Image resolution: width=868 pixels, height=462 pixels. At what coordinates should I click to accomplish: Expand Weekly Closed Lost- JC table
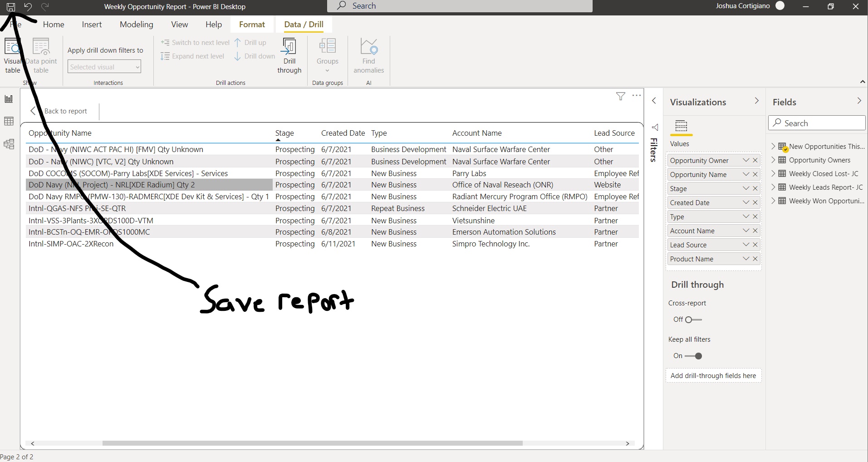click(x=773, y=173)
